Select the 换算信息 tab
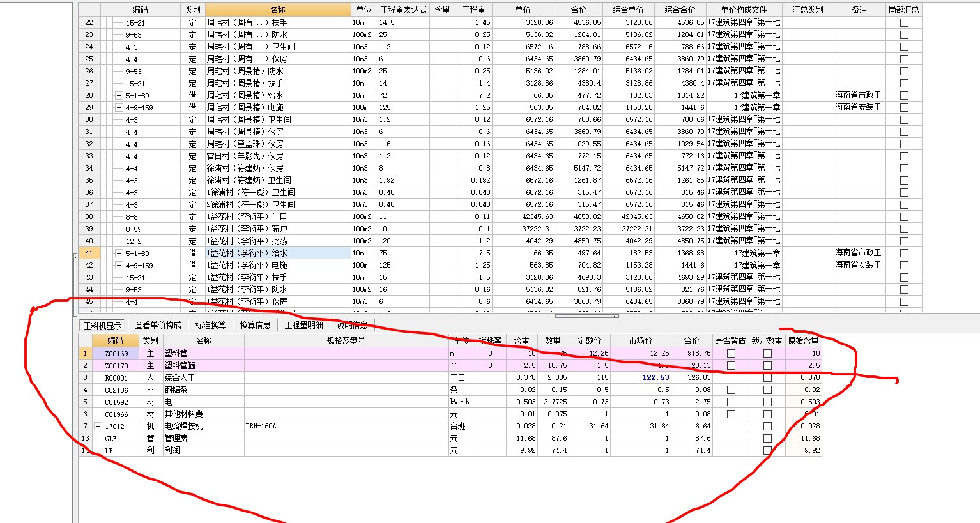 255,325
